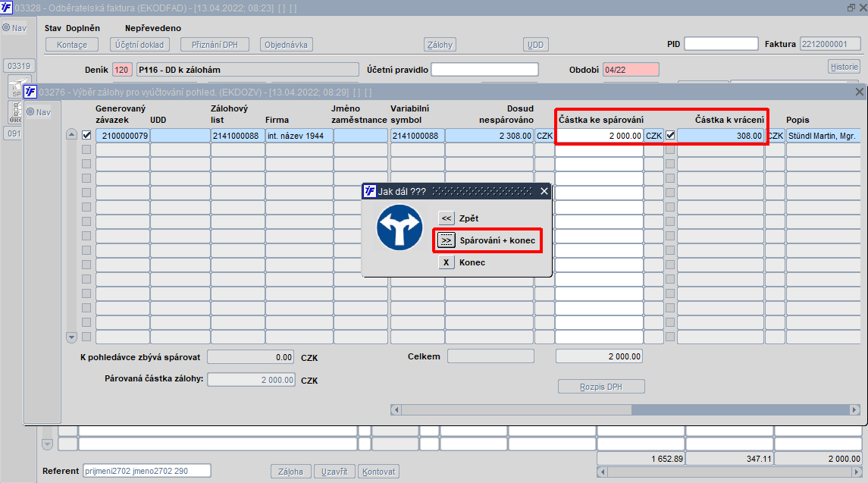Select Nav radio in main window
This screenshot has height=483, width=868.
pos(7,28)
